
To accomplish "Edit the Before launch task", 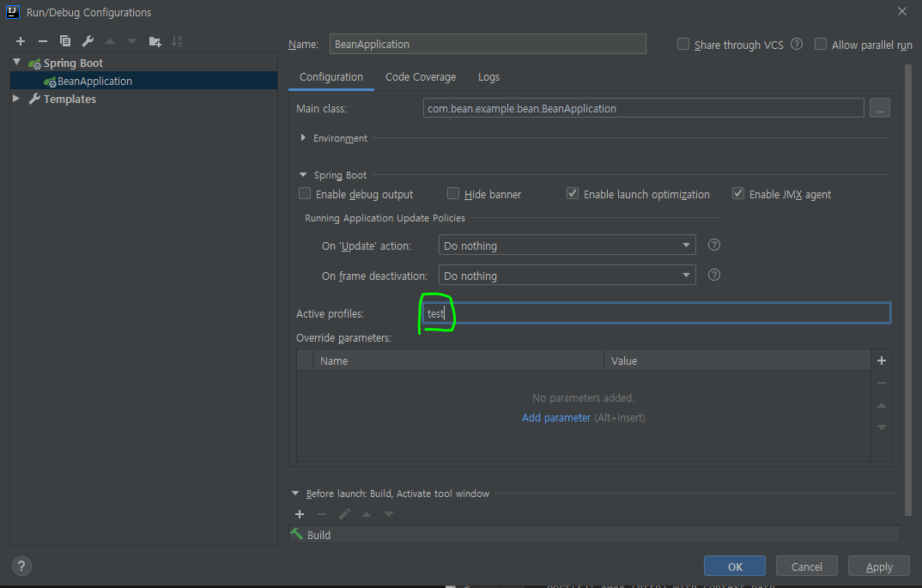I will (344, 514).
